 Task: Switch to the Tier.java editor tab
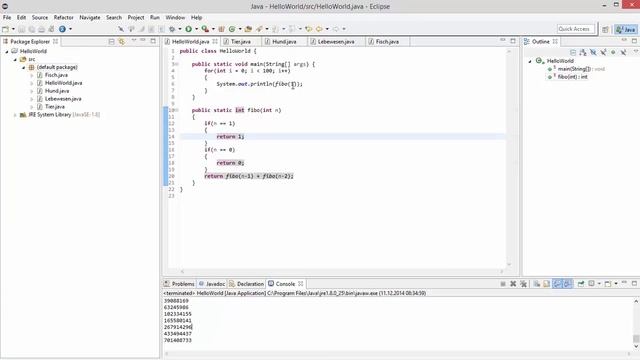point(241,42)
